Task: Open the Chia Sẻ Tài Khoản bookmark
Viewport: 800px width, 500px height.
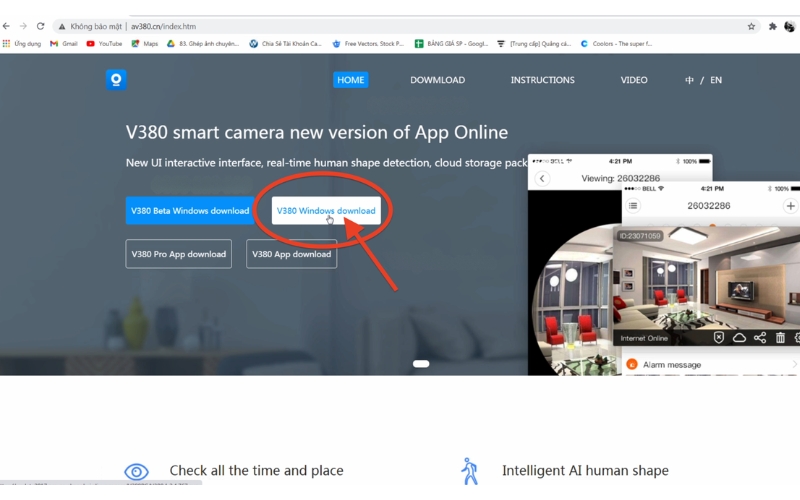Action: pyautogui.click(x=286, y=44)
